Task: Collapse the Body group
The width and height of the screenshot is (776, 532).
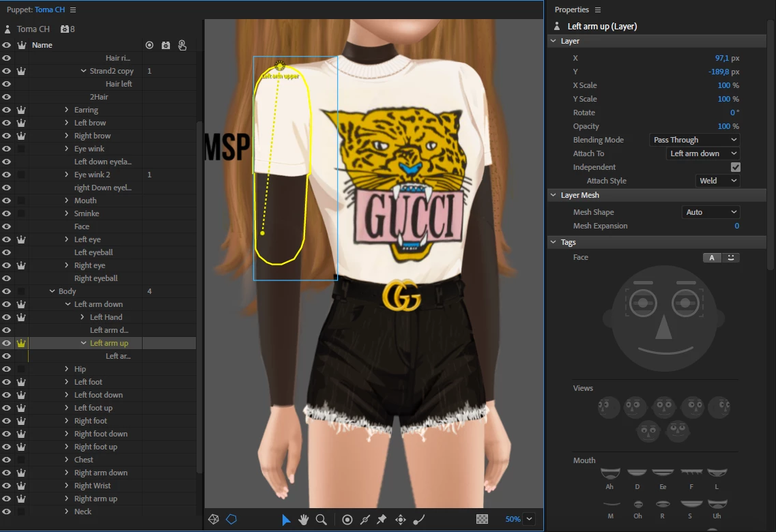Action: tap(52, 291)
